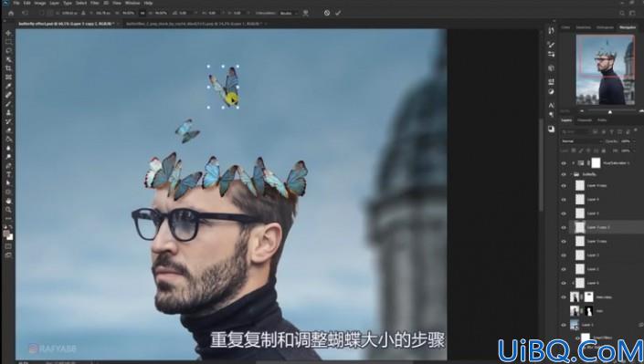Select the Gradient tool
The height and width of the screenshot is (364, 644).
8,139
